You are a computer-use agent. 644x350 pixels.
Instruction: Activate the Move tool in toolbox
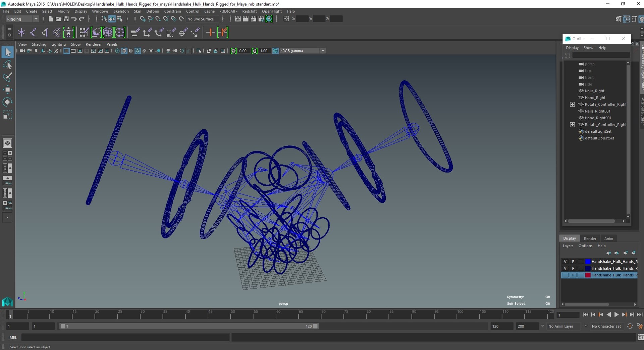(7, 89)
